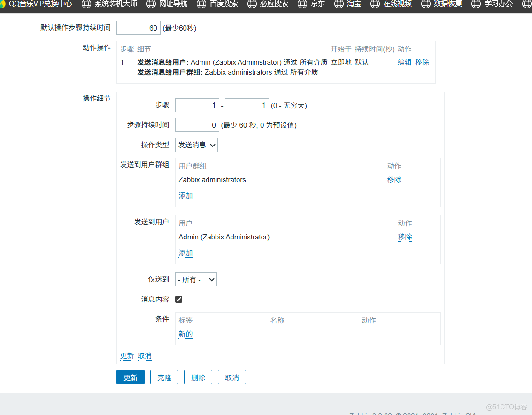The width and height of the screenshot is (532, 415).
Task: Click 添加 to add a user group
Action: click(x=185, y=195)
